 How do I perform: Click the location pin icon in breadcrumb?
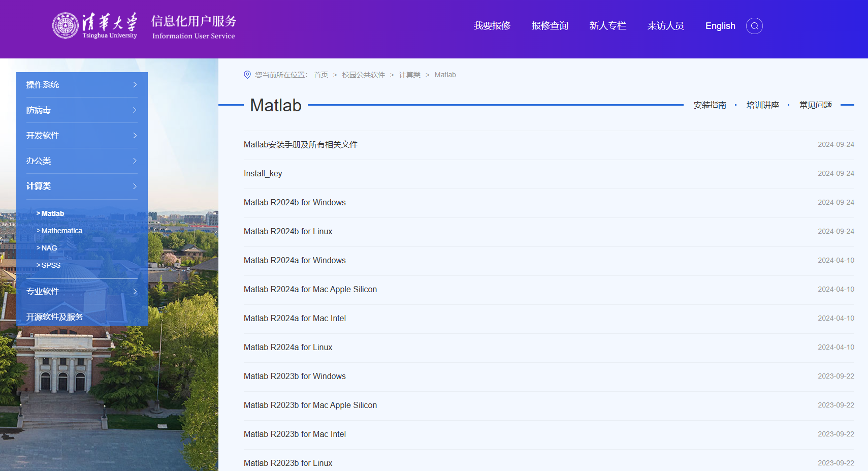coord(247,75)
